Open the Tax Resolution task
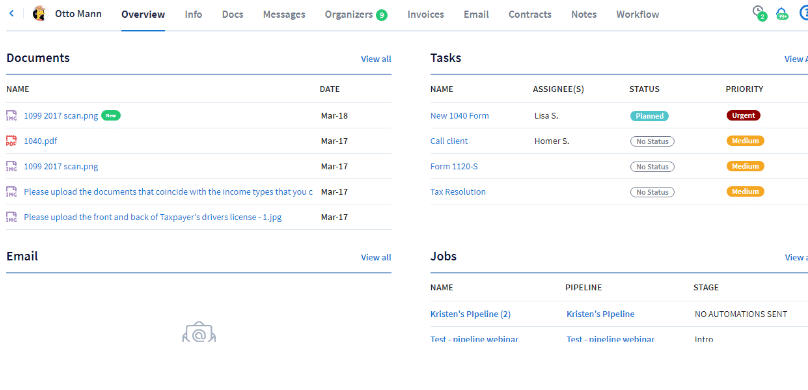The width and height of the screenshot is (808, 390). [458, 192]
